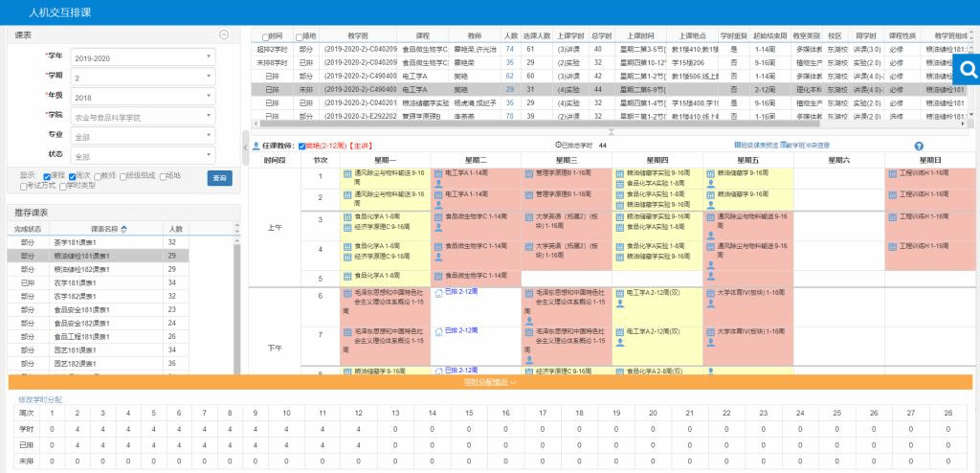
Task: Open the 学年 dropdown showing 2019-2020
Action: [x=143, y=57]
